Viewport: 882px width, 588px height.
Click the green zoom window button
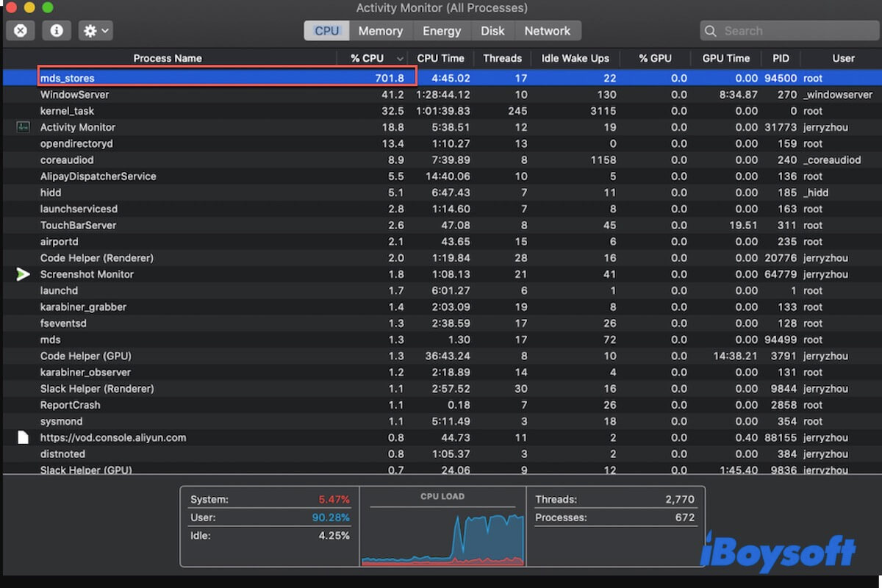pyautogui.click(x=47, y=8)
